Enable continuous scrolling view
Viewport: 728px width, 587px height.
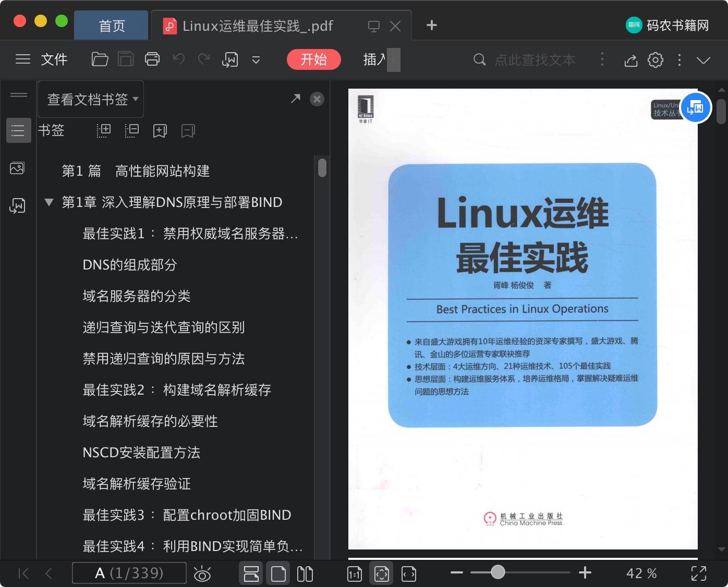251,573
